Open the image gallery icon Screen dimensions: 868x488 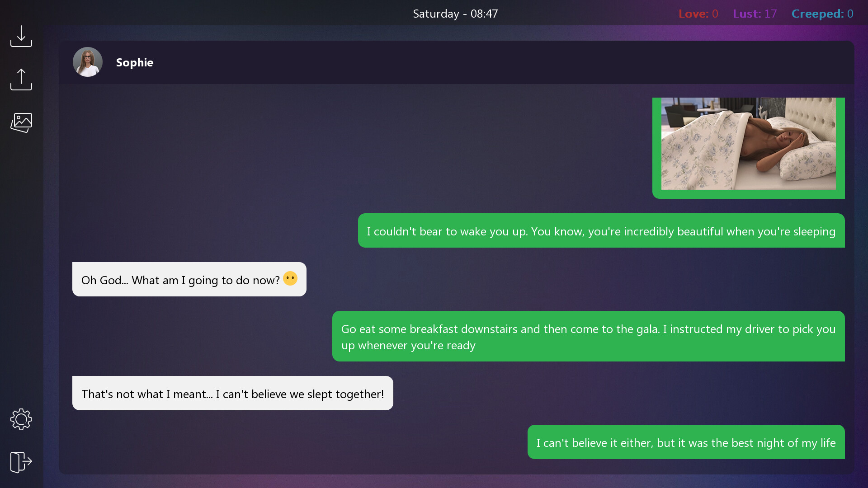[x=21, y=122]
